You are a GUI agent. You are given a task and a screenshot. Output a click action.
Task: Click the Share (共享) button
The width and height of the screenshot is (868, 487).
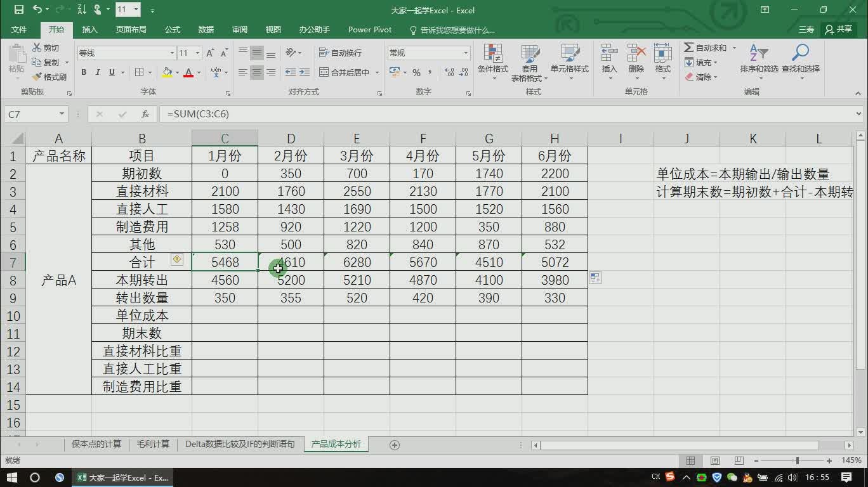[838, 30]
